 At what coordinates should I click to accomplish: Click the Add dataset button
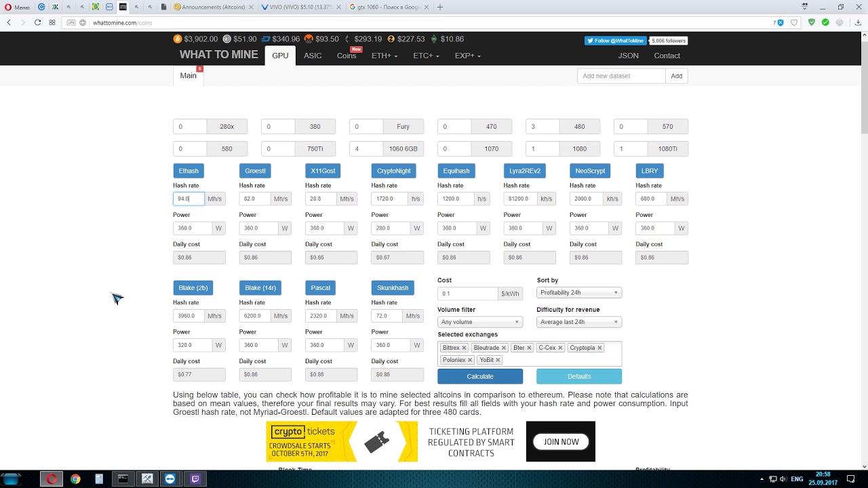pos(677,76)
